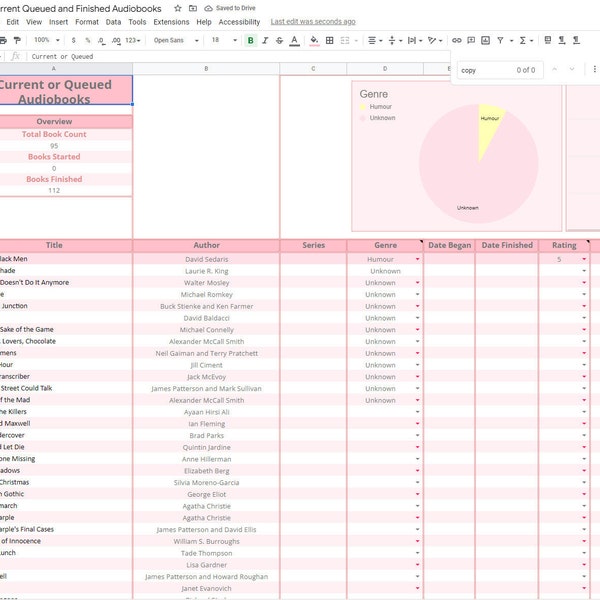The image size is (600, 600).
Task: Open text wrapping options
Action: pyautogui.click(x=415, y=40)
